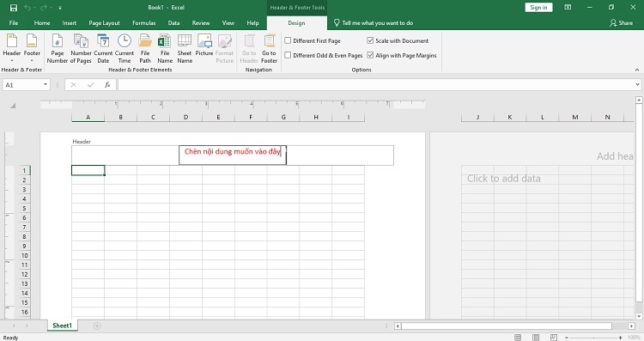Click the Go to Footer button

(269, 48)
